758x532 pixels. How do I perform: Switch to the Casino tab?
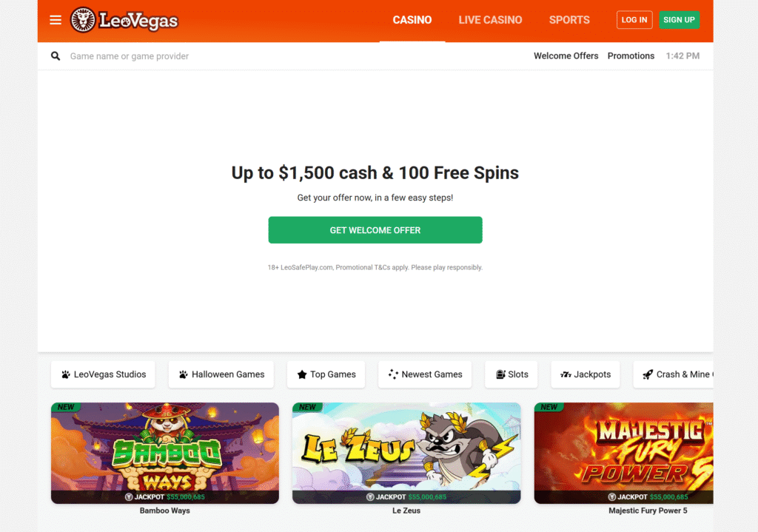tap(412, 20)
